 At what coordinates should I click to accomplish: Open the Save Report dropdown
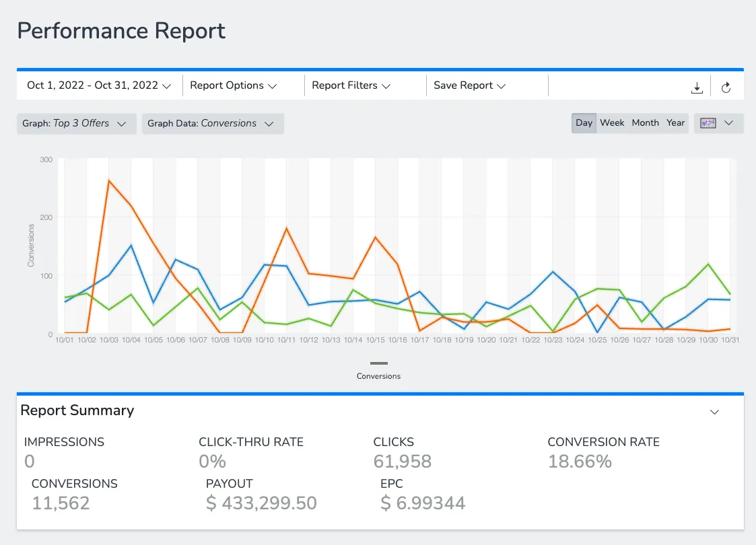pos(470,85)
